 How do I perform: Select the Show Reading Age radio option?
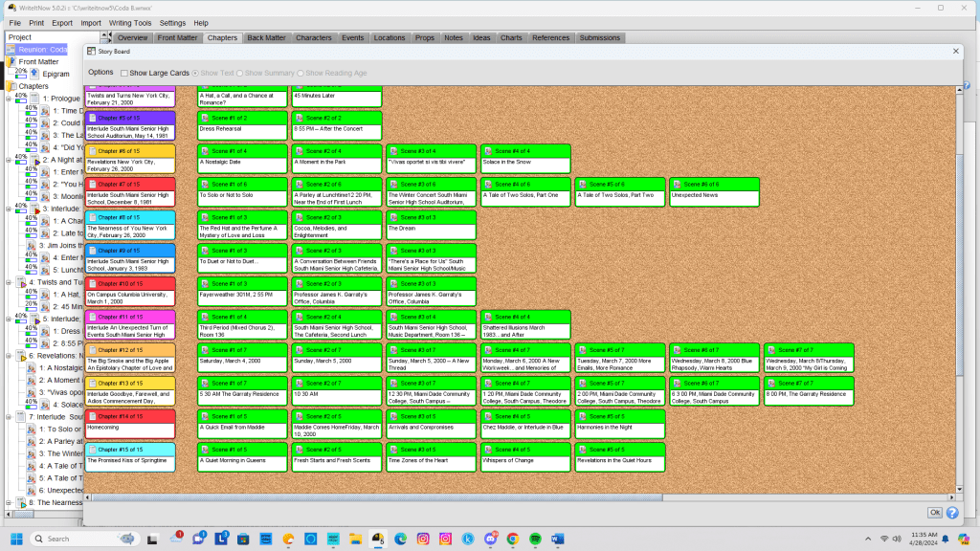[301, 73]
